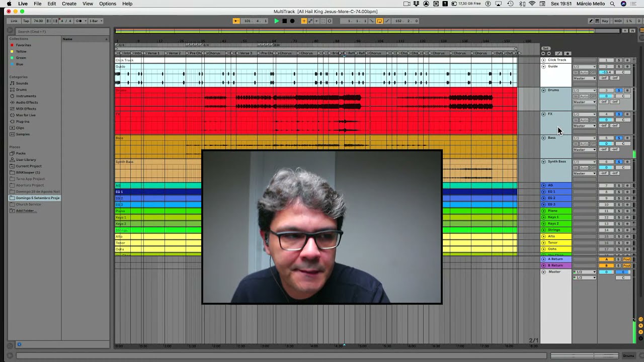Solo the Click Track
Image resolution: width=644 pixels, height=362 pixels.
click(x=619, y=60)
